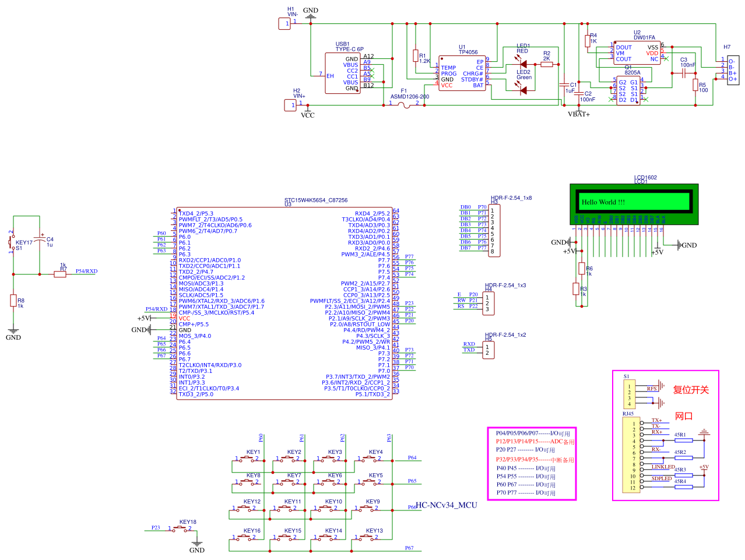This screenshot has height=560, width=745.
Task: Select the "TX+" label on the RJ45
Action: point(656,420)
